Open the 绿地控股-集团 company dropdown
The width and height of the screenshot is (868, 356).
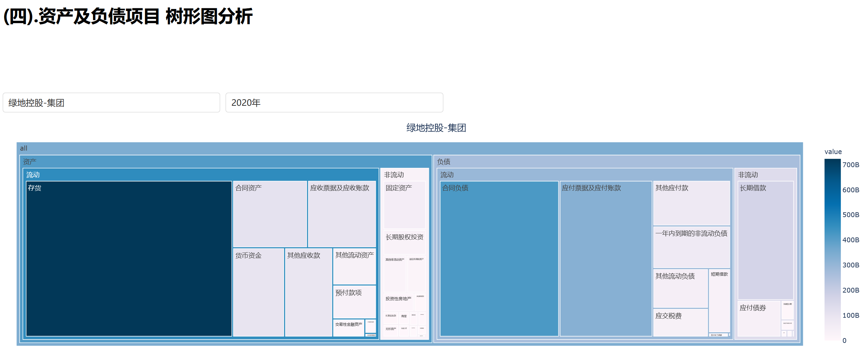pos(111,102)
